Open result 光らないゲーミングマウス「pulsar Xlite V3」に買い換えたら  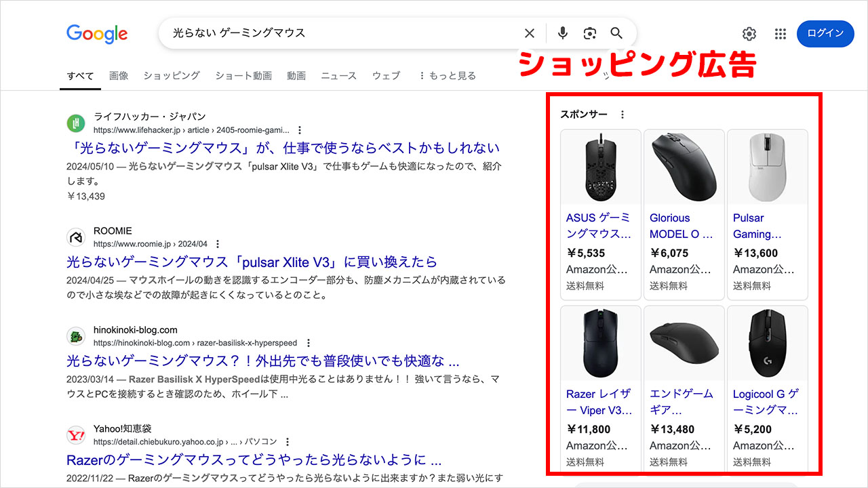pyautogui.click(x=252, y=262)
